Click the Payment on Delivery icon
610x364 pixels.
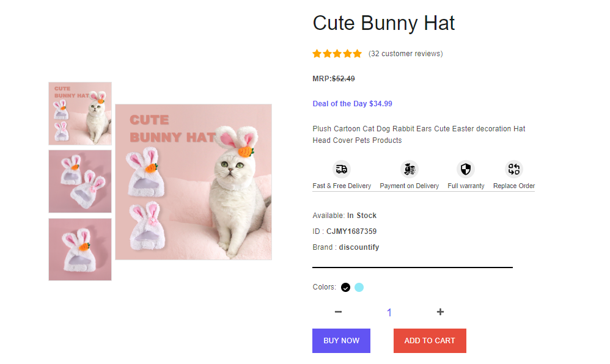coord(409,169)
